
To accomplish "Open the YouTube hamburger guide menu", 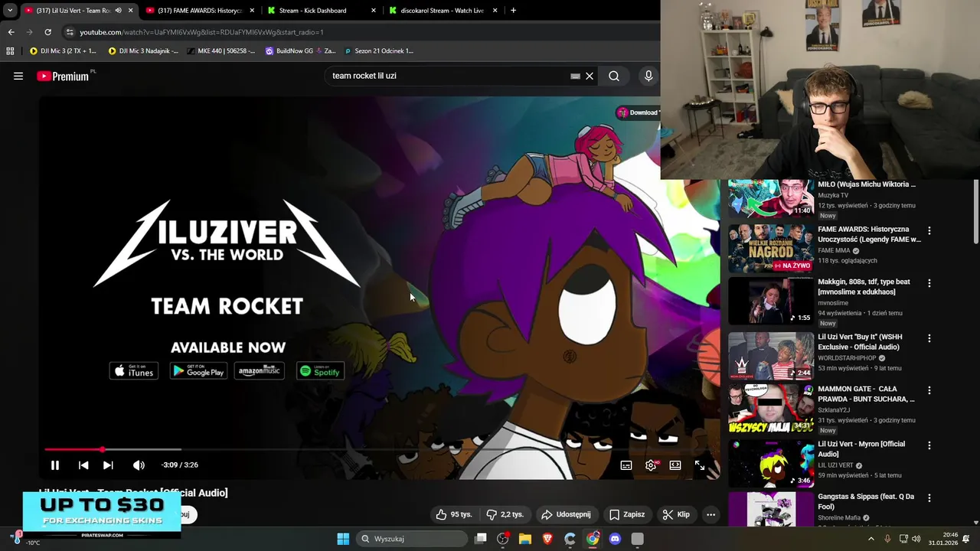I will [18, 76].
